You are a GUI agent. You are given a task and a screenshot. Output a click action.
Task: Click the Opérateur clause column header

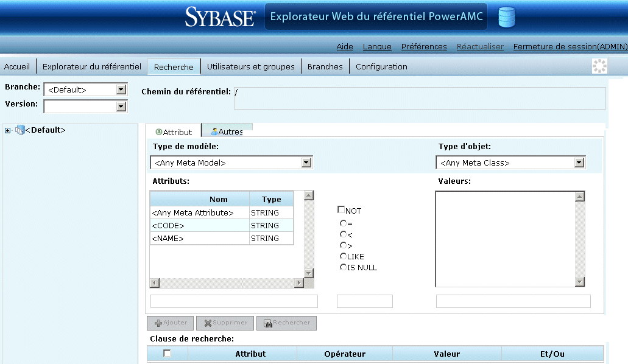(x=345, y=354)
